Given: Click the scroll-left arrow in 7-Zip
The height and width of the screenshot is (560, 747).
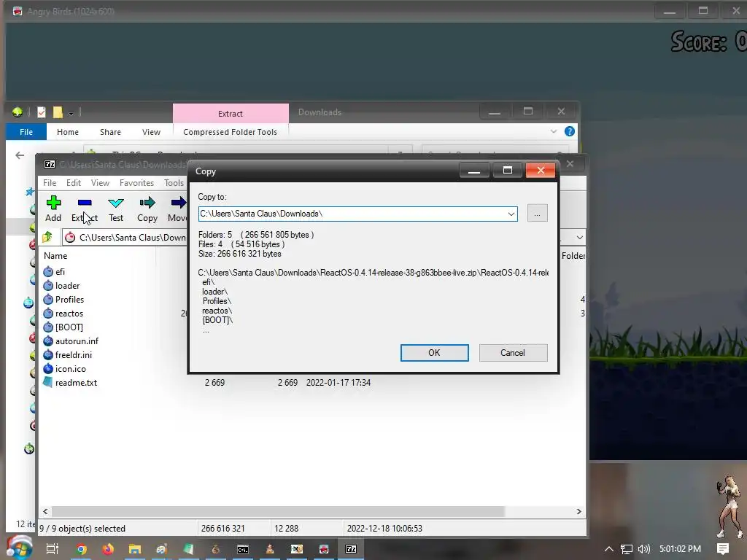Looking at the screenshot, I should (45, 511).
